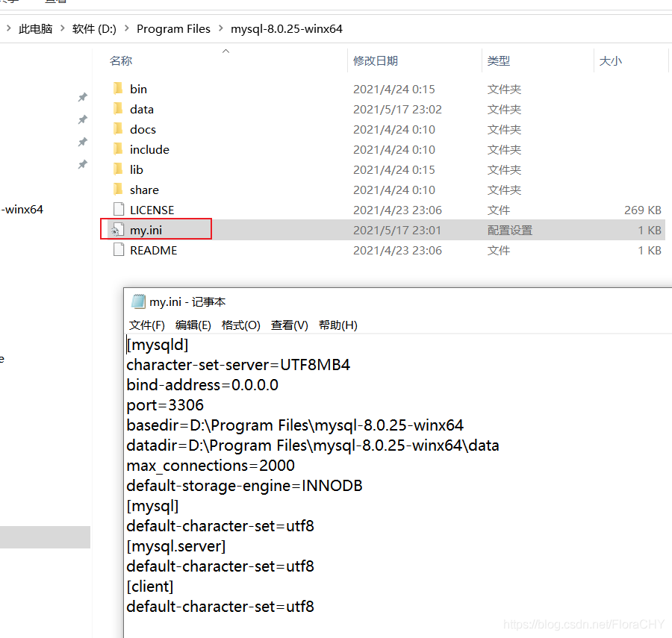Viewport: 672px width, 638px height.
Task: Click the my.ini - 记事本 title bar
Action: 187,302
